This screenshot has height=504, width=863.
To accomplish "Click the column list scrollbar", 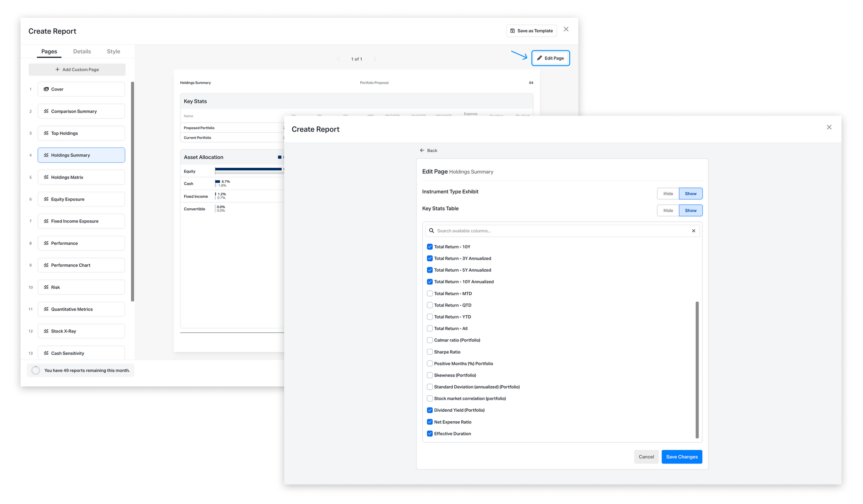I will (697, 369).
